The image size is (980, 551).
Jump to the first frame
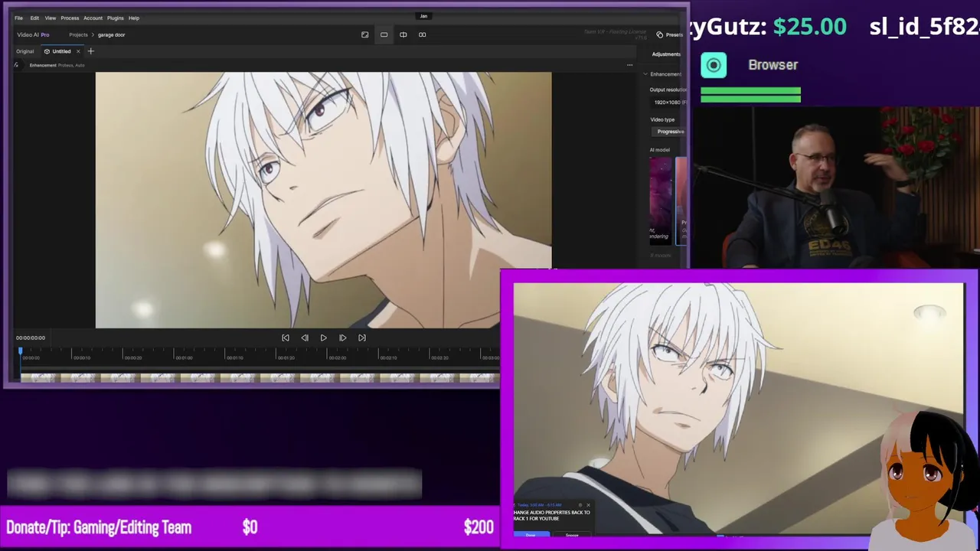(286, 337)
